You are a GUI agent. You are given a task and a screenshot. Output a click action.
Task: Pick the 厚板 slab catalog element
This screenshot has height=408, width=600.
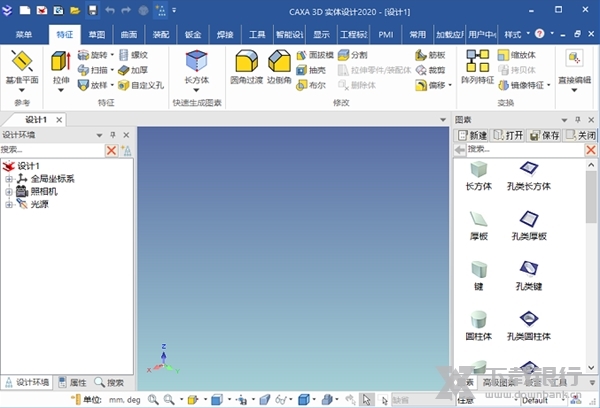pyautogui.click(x=478, y=226)
